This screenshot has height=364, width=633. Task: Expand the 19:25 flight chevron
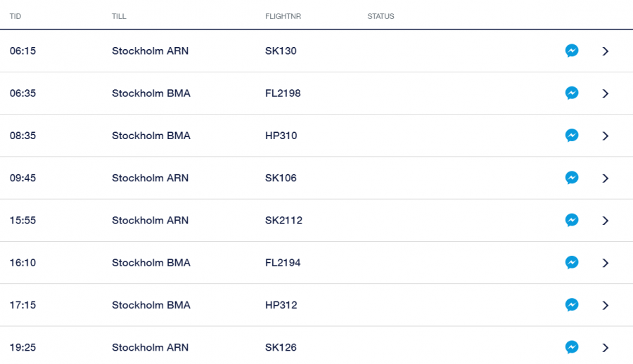click(x=606, y=347)
